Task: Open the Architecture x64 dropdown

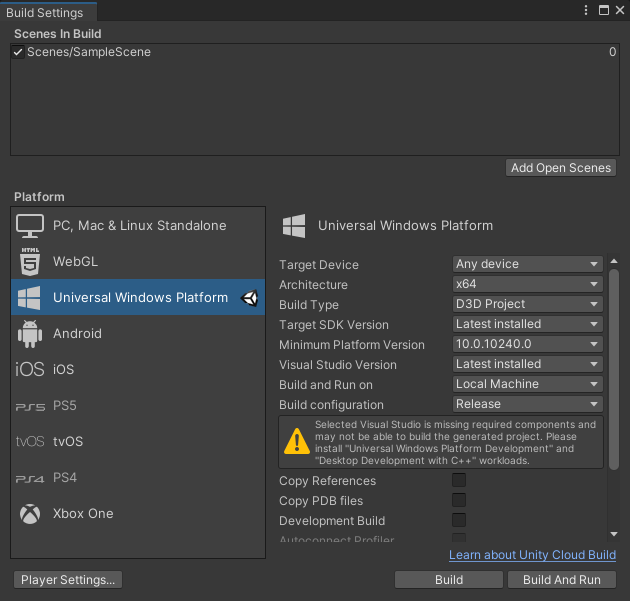Action: (x=528, y=284)
